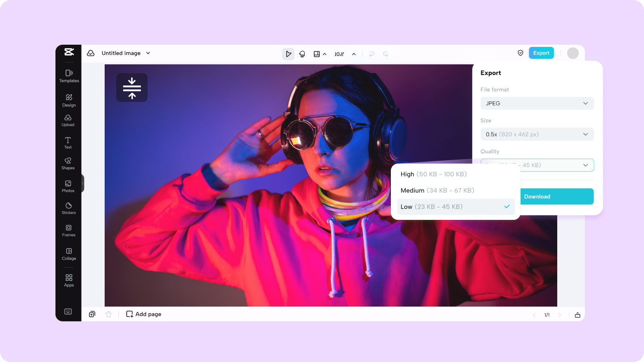Open the Templates panel
644x362 pixels.
[x=69, y=76]
